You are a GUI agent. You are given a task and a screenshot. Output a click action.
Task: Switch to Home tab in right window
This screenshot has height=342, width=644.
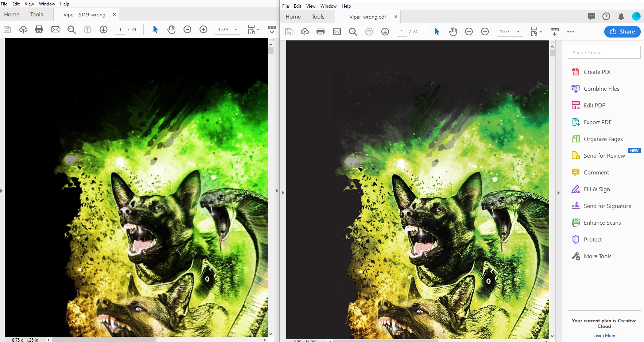(293, 16)
